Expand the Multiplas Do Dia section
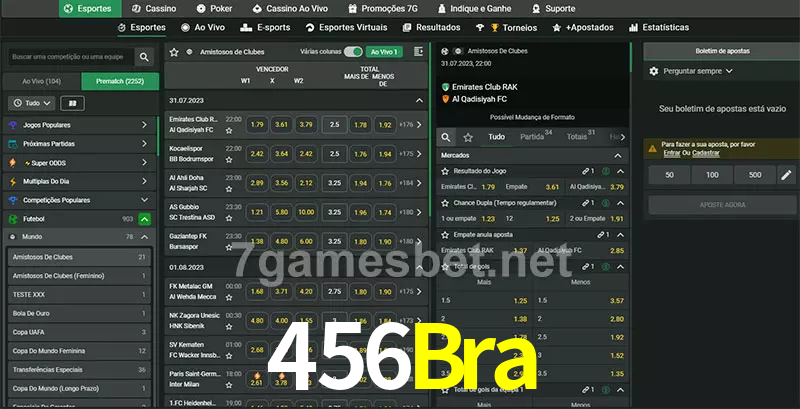The width and height of the screenshot is (800, 409). coord(144,182)
